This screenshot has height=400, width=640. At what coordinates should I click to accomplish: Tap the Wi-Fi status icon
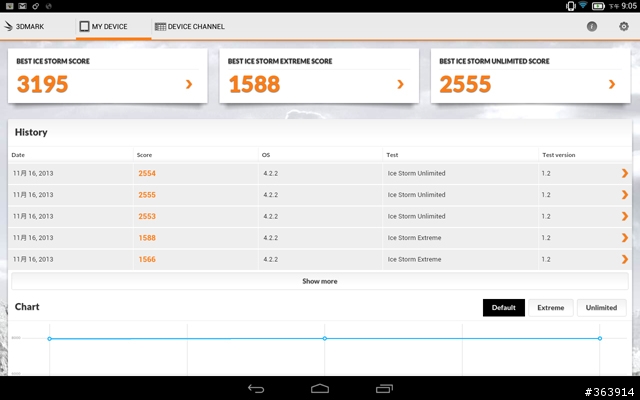tap(583, 5)
